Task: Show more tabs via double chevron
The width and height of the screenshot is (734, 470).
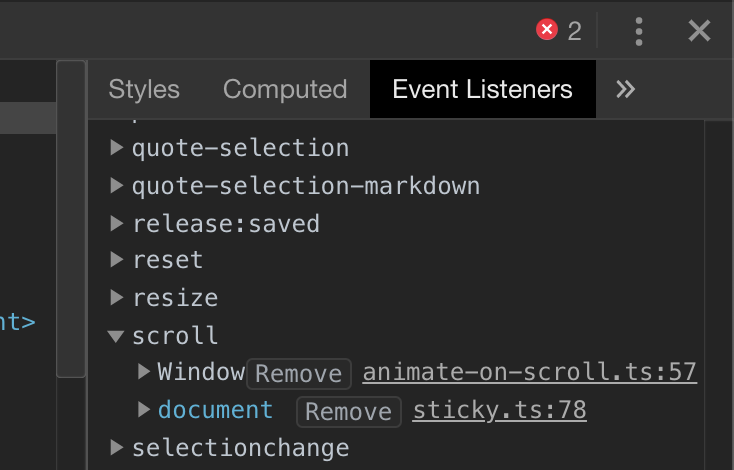Action: [625, 89]
